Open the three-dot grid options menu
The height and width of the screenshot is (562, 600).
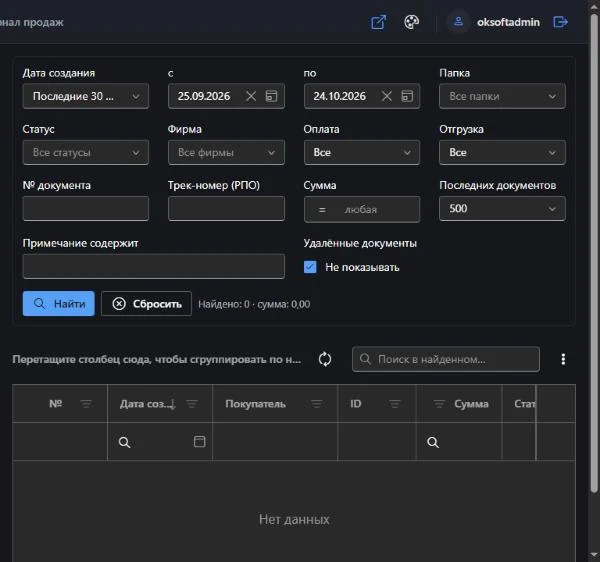pos(563,359)
